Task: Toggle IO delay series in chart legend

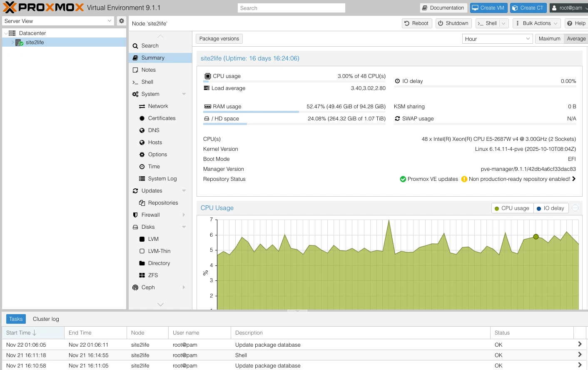Action: pyautogui.click(x=551, y=208)
